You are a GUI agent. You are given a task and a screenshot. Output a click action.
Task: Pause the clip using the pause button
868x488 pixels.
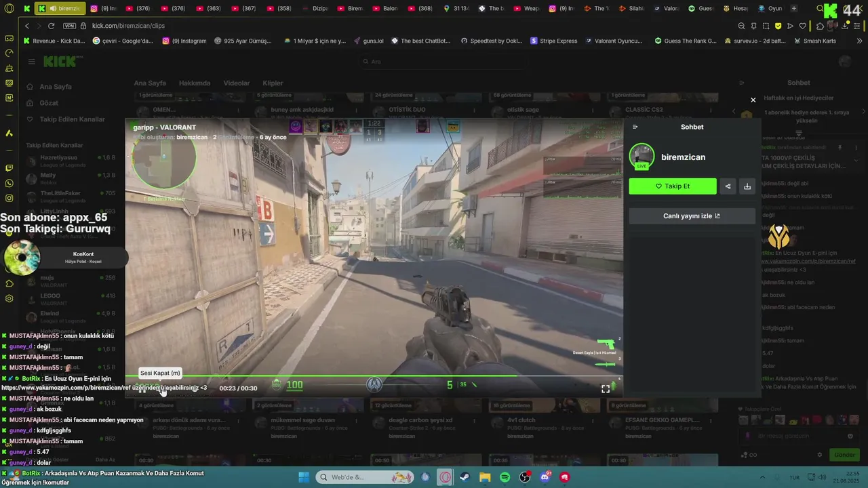(142, 388)
